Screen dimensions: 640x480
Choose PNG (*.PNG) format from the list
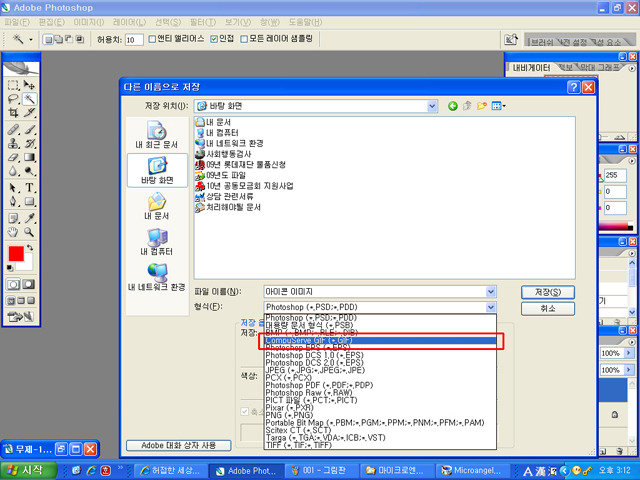[x=380, y=415]
